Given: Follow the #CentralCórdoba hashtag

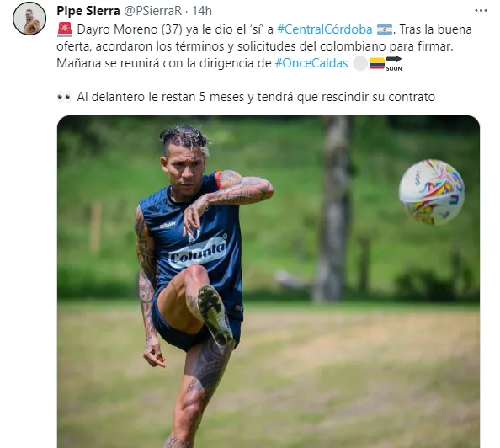Looking at the screenshot, I should coord(325,29).
